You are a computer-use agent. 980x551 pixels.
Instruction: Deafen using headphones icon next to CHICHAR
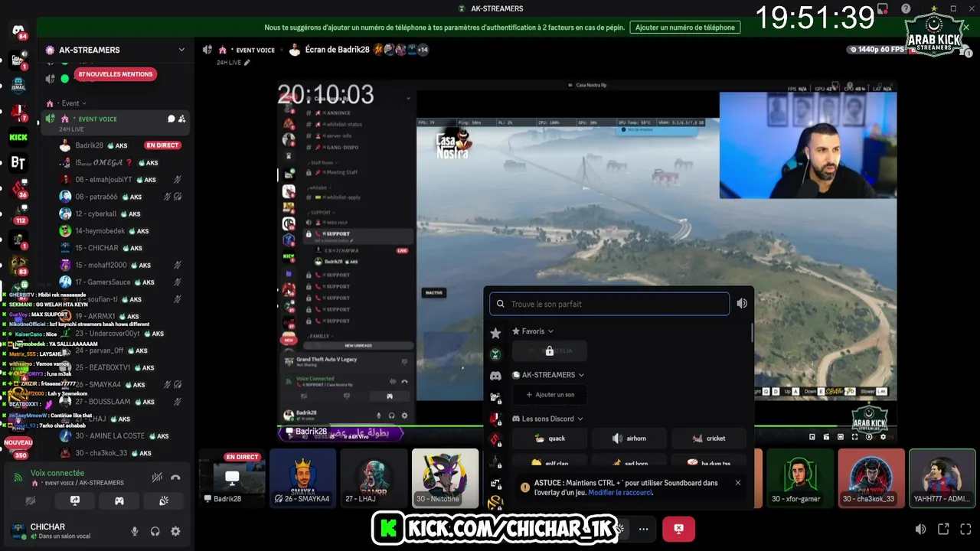155,531
